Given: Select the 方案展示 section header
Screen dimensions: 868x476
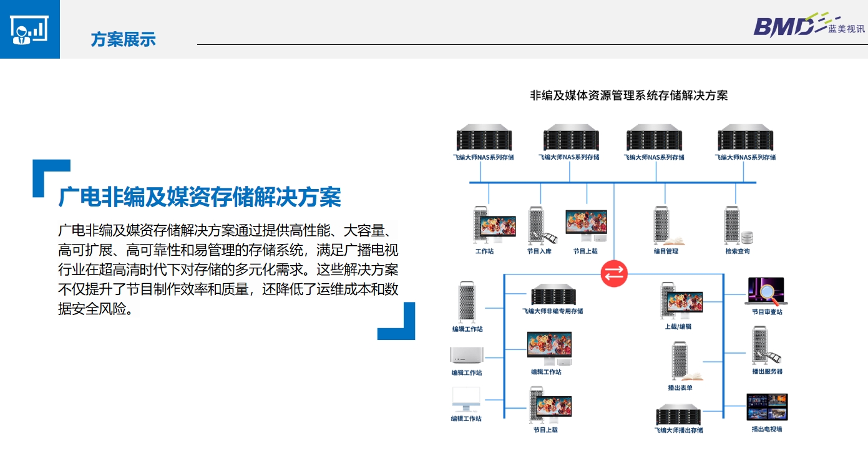Looking at the screenshot, I should tap(123, 39).
